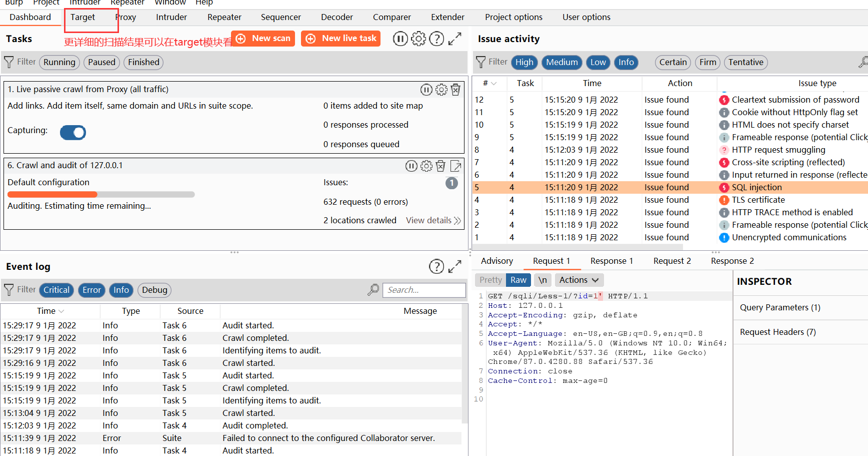Open Event log help icon

pyautogui.click(x=436, y=266)
